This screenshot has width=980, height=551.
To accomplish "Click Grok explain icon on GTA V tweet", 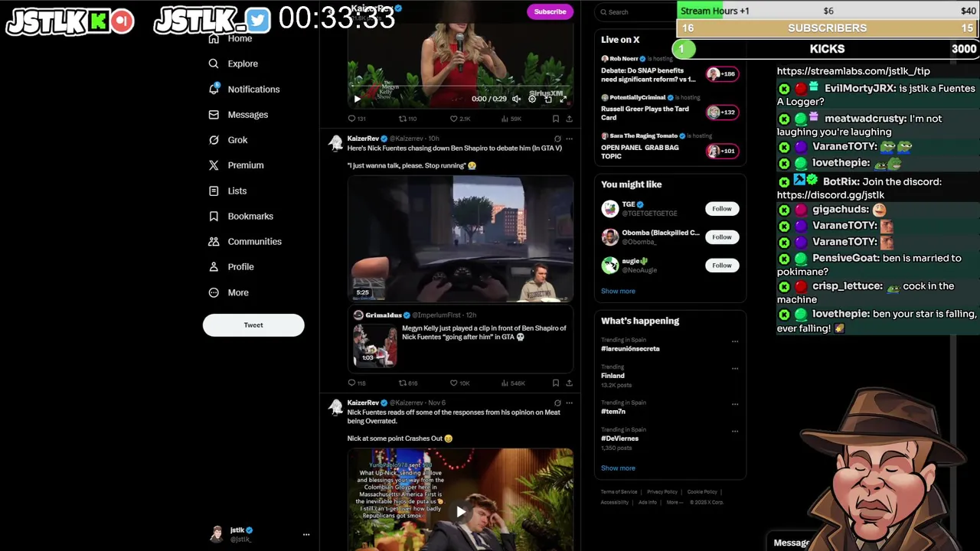I will (557, 139).
